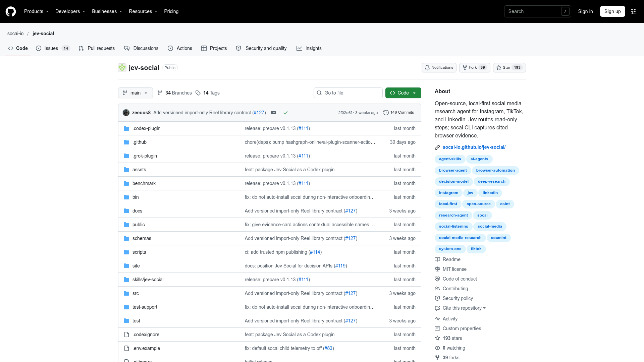Switch to the Pull requests tab

coord(97,48)
